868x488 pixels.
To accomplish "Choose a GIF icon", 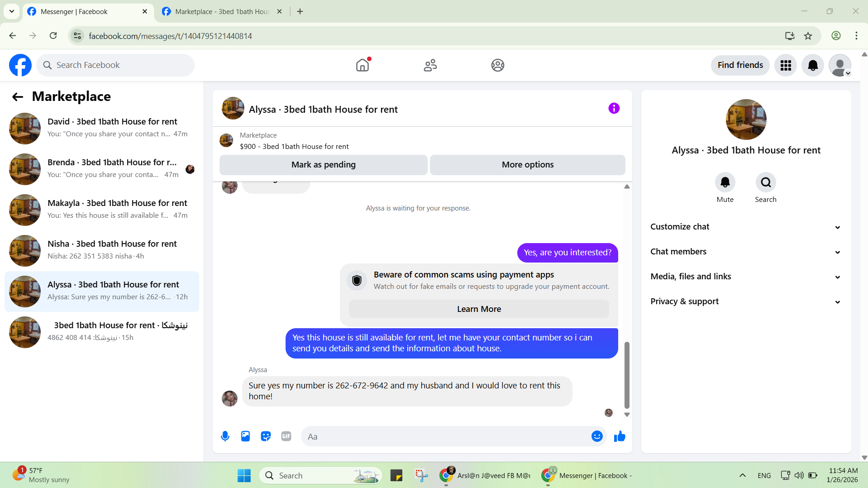I will [286, 436].
